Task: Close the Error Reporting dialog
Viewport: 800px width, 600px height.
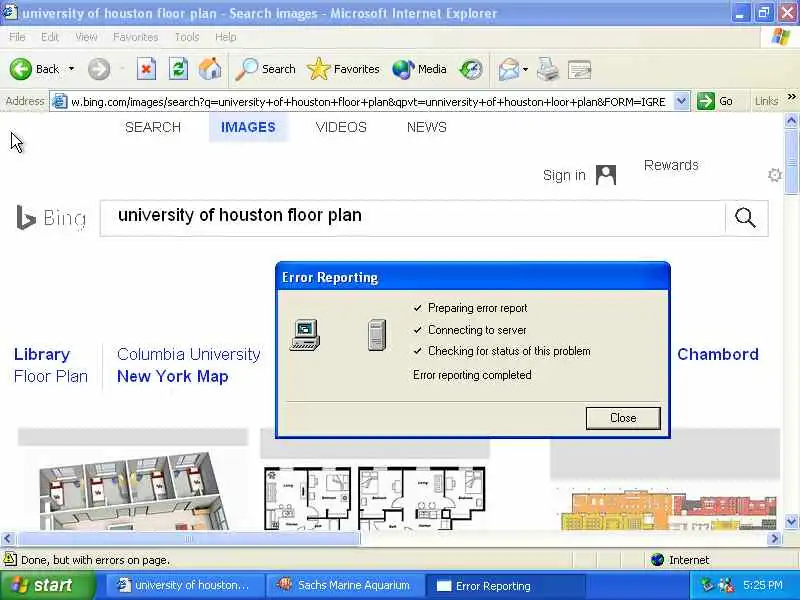Action: (x=623, y=418)
